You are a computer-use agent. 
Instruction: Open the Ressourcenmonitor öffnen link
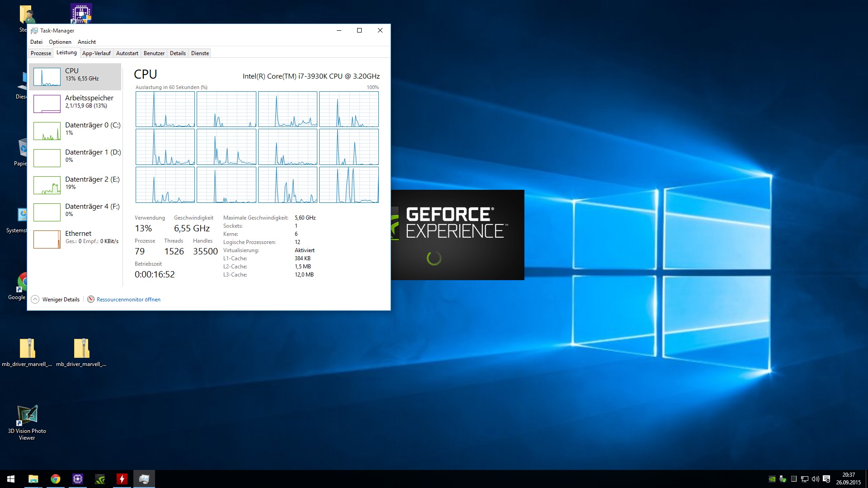click(x=128, y=300)
